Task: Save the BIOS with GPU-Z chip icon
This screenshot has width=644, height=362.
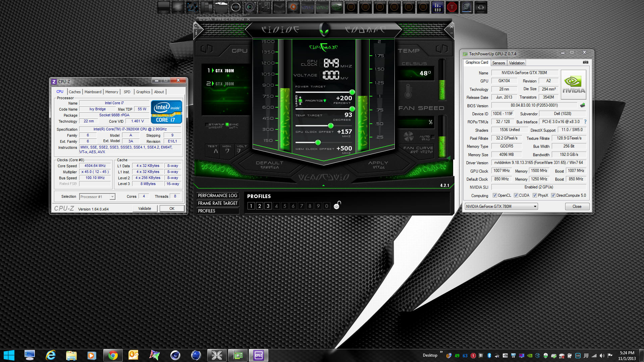Action: (x=583, y=105)
